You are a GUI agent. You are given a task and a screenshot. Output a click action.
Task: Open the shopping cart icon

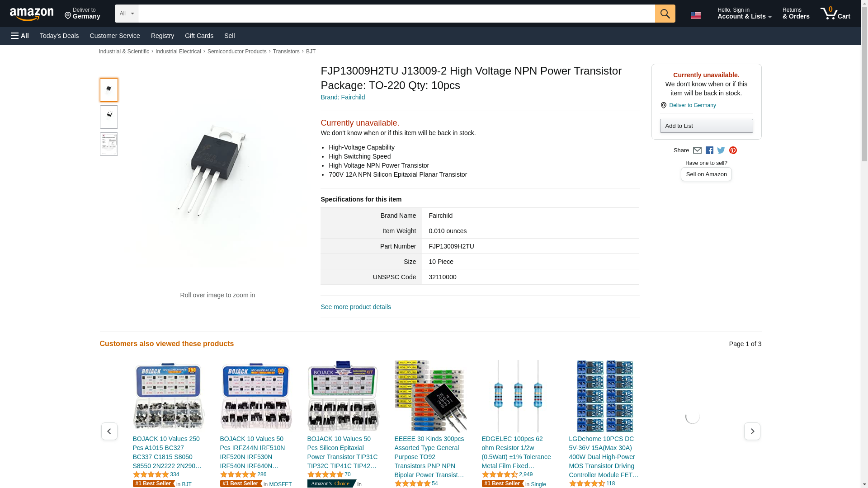pos(835,14)
